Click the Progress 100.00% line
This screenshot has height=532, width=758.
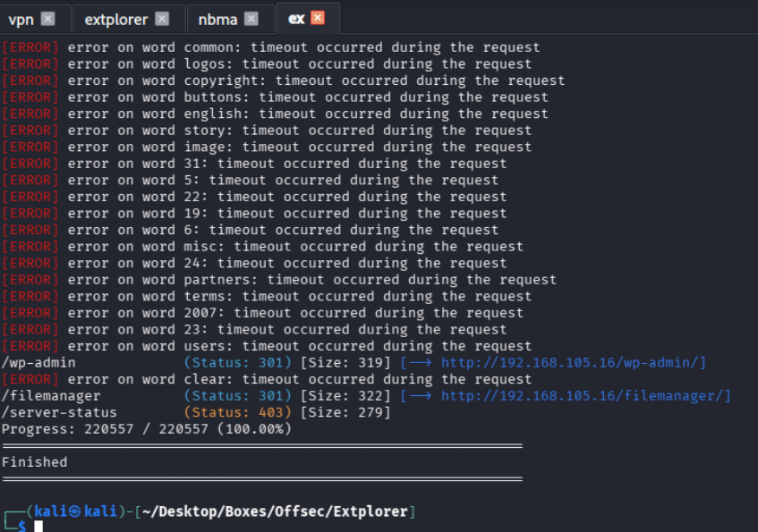147,429
